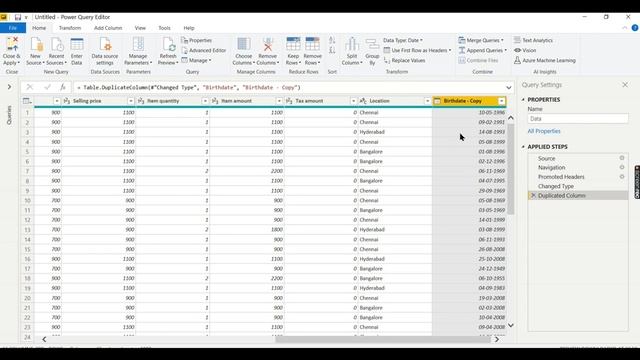Click the vertical scrollbar down arrow
This screenshot has width=640, height=360.
coord(510,325)
